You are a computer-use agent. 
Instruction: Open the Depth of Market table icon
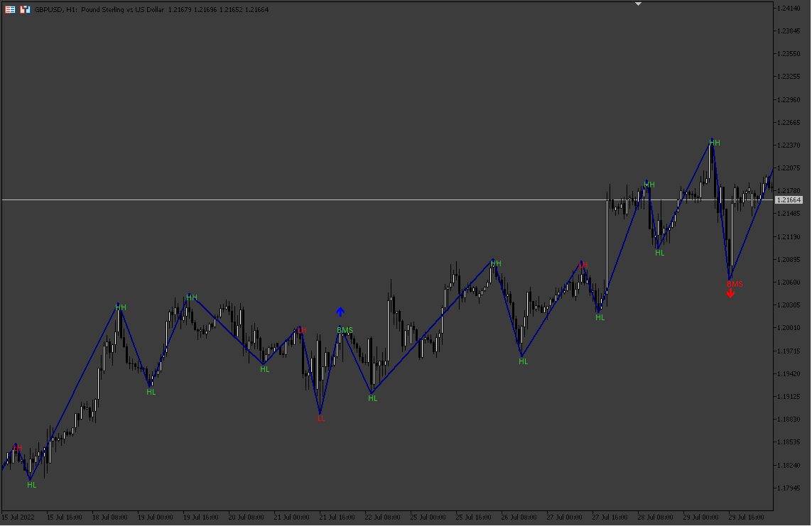pyautogui.click(x=10, y=9)
